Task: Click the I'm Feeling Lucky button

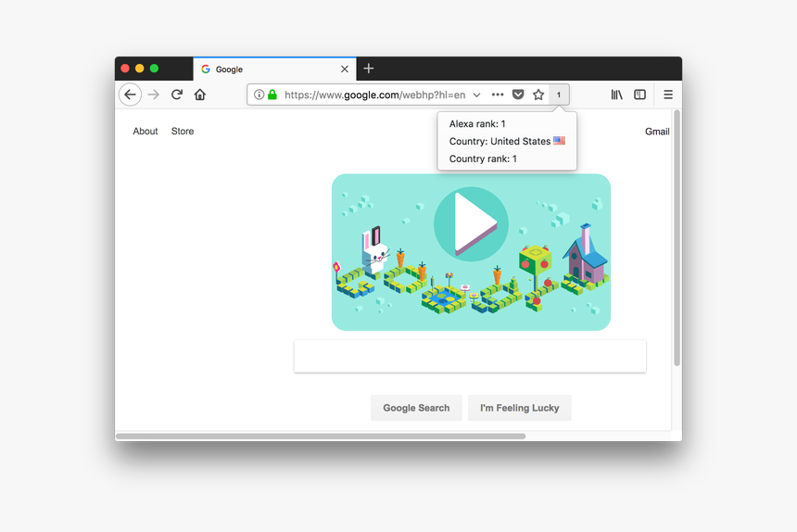Action: pos(520,408)
